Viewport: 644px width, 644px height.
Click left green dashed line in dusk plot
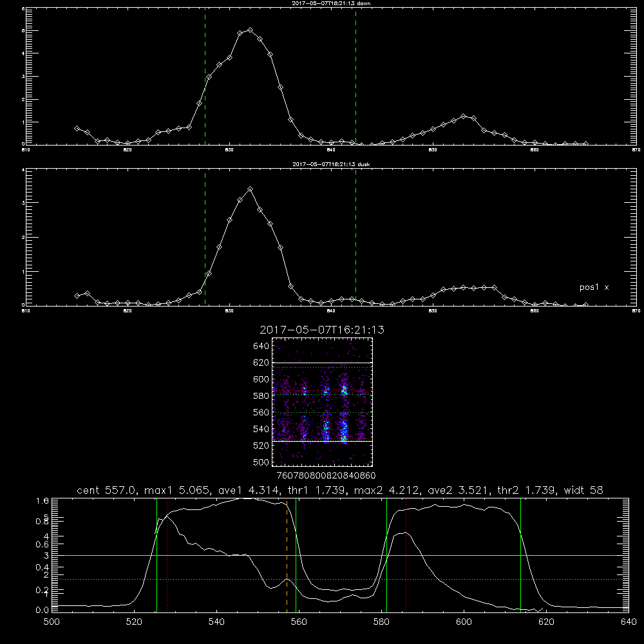point(205,237)
